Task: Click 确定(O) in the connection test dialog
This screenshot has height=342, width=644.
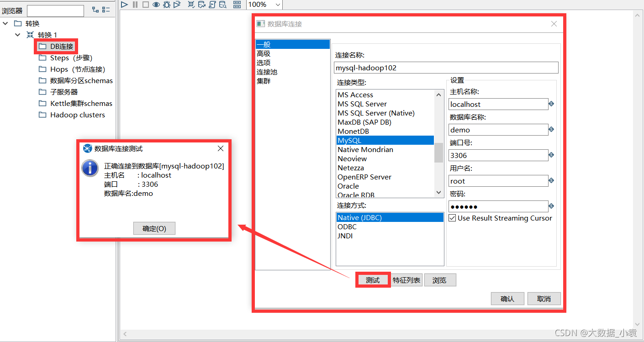Action: click(x=154, y=228)
